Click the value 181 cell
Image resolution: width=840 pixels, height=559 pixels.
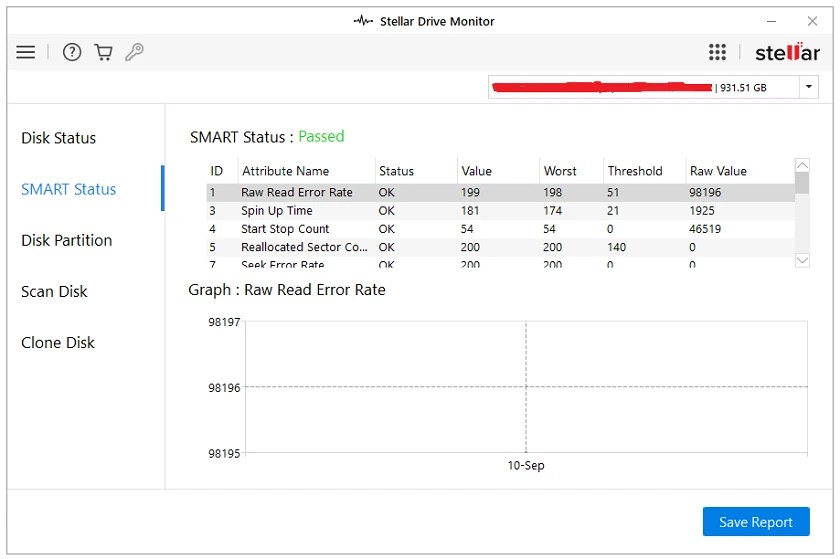(x=470, y=211)
